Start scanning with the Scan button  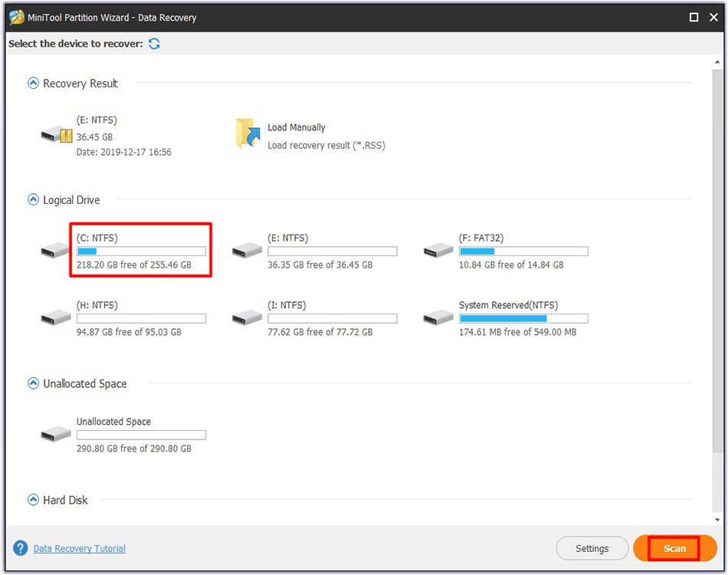pos(674,548)
